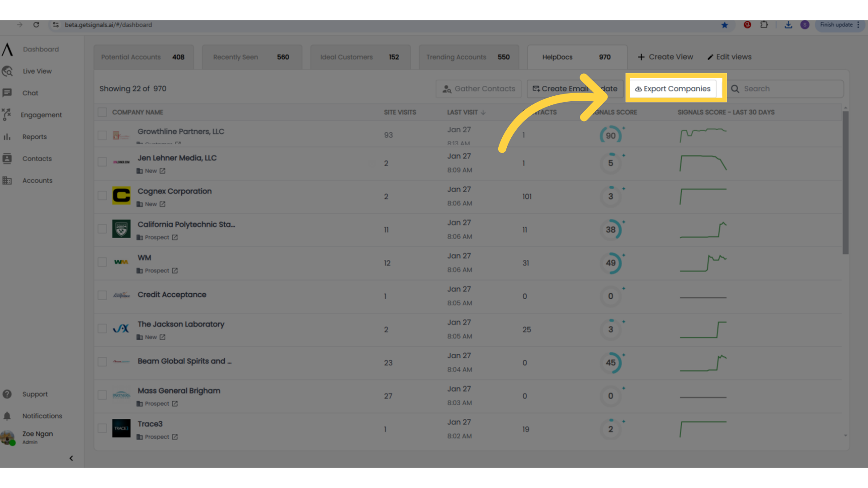The width and height of the screenshot is (868, 488).
Task: Click the browser address bar URL
Action: pos(108,25)
